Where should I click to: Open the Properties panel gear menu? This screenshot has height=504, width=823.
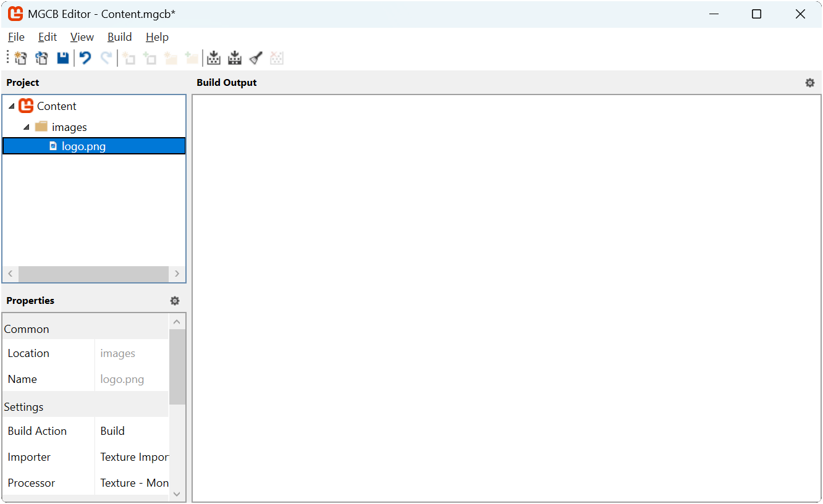pos(175,301)
